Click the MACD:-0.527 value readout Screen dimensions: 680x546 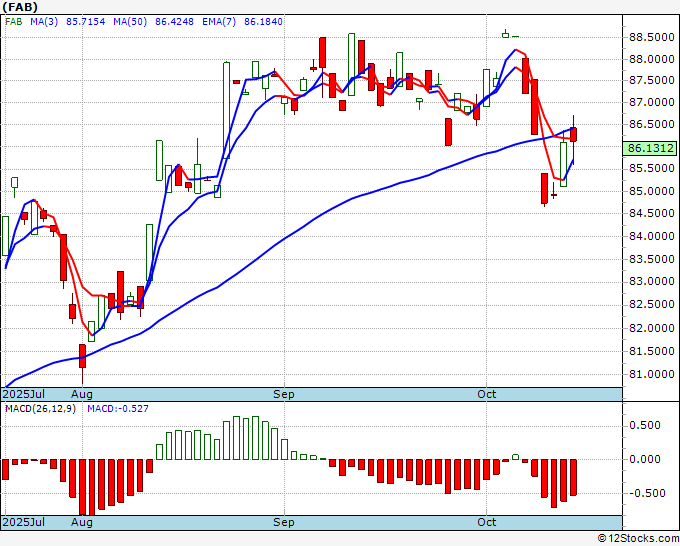point(118,409)
